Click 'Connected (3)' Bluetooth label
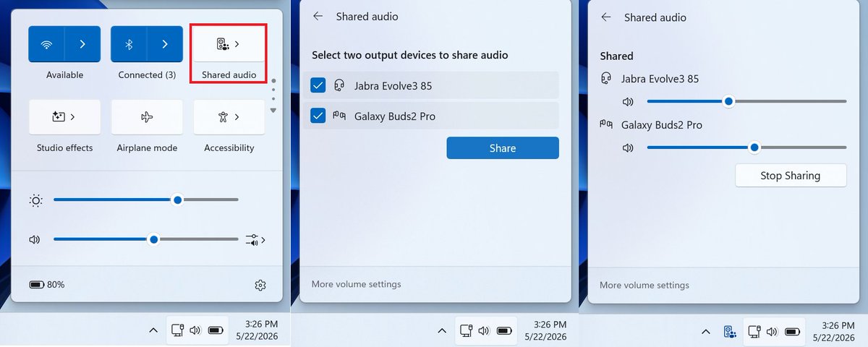 [147, 75]
